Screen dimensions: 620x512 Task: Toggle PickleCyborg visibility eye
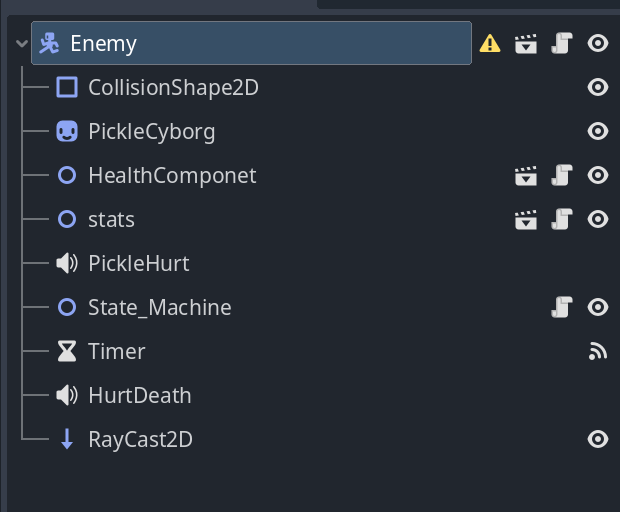pos(598,131)
